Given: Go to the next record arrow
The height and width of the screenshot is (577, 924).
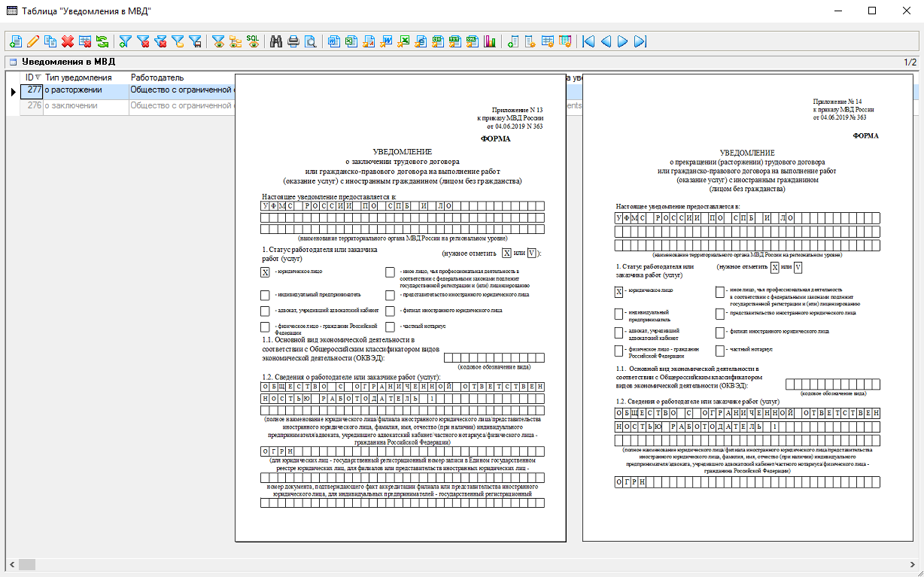Looking at the screenshot, I should pyautogui.click(x=622, y=41).
